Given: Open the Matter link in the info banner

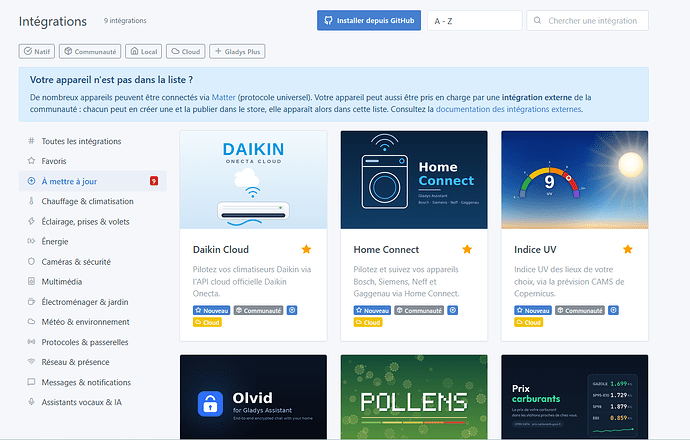Looking at the screenshot, I should (224, 97).
